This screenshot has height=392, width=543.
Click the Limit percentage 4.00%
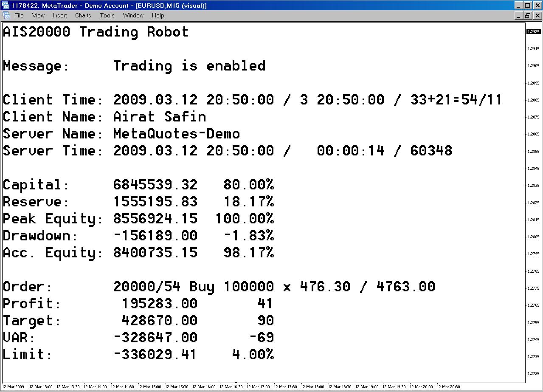point(253,355)
